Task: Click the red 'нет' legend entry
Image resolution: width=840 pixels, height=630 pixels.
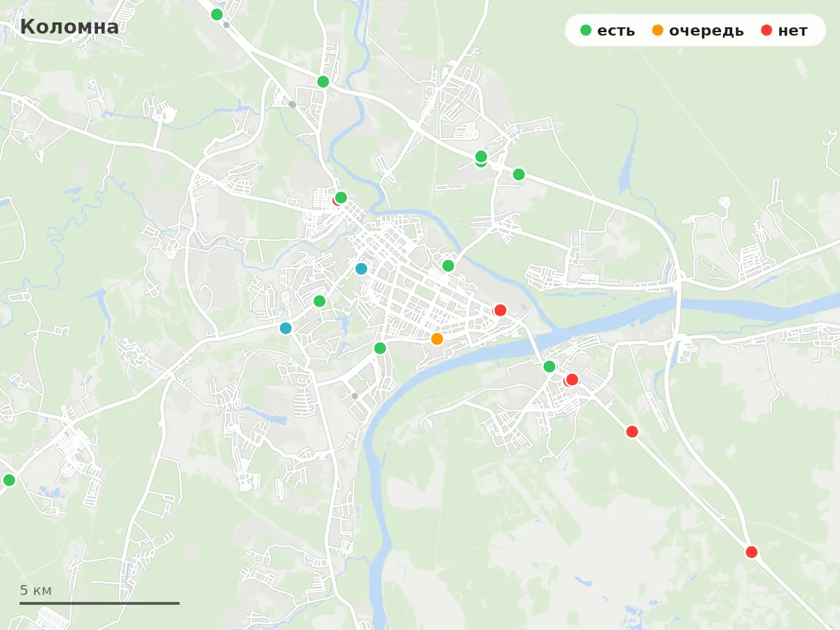Action: [x=784, y=30]
